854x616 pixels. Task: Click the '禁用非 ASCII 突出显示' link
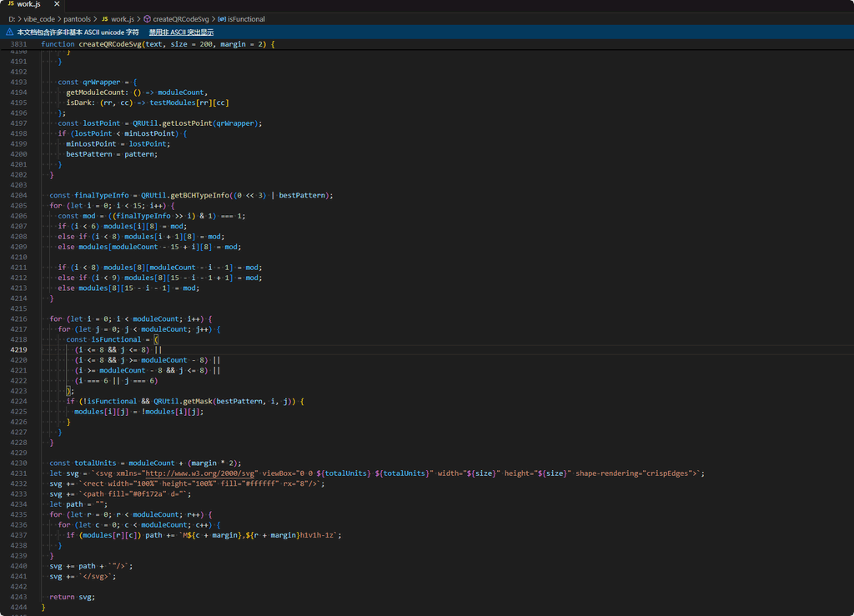[x=181, y=33]
